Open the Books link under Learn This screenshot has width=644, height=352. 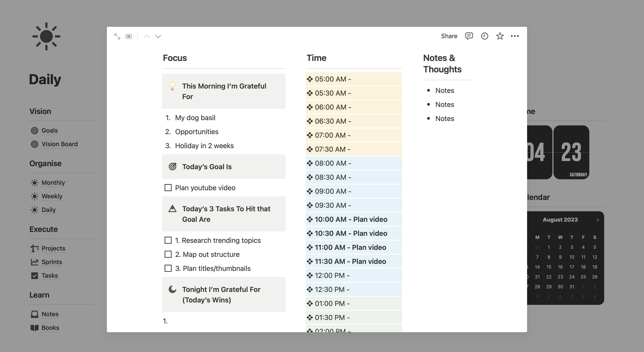tap(50, 328)
